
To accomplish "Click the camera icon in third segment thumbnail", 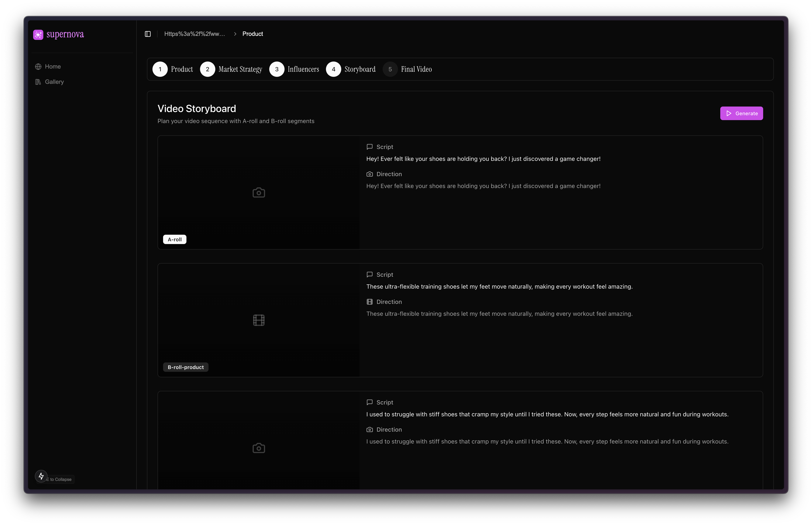I will (x=258, y=448).
